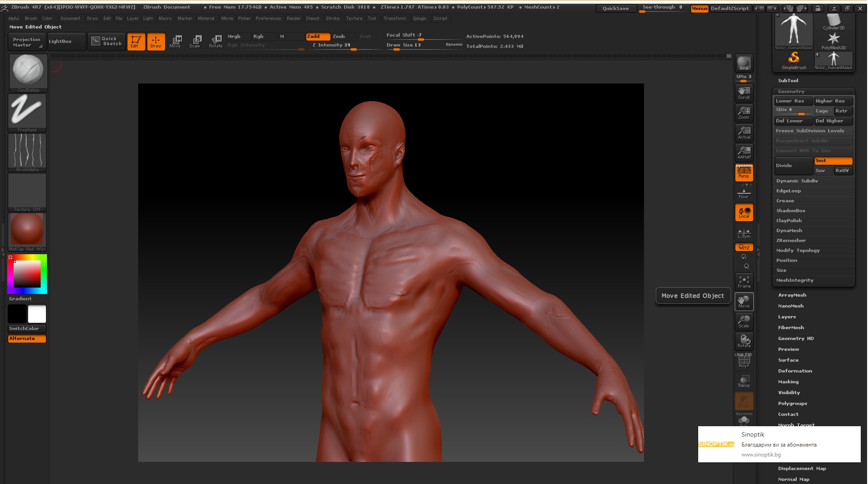Select the Move transform tool in top shelf

pos(175,42)
